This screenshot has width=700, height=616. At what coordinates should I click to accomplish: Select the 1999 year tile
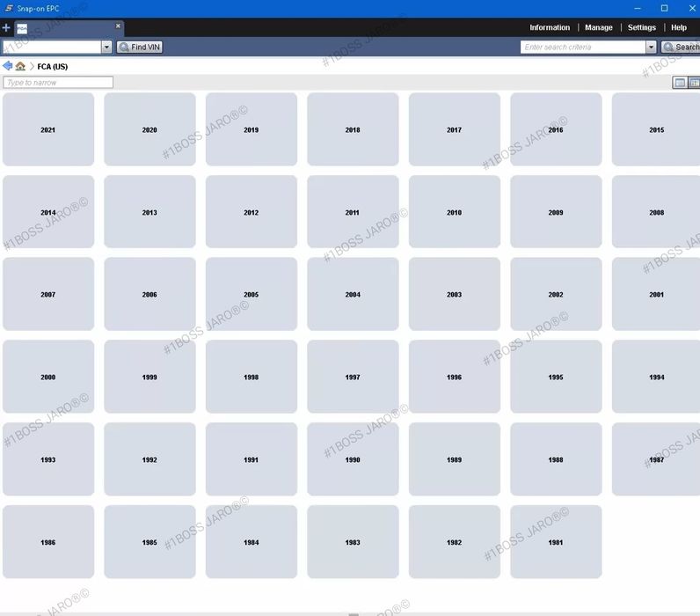[x=149, y=377]
